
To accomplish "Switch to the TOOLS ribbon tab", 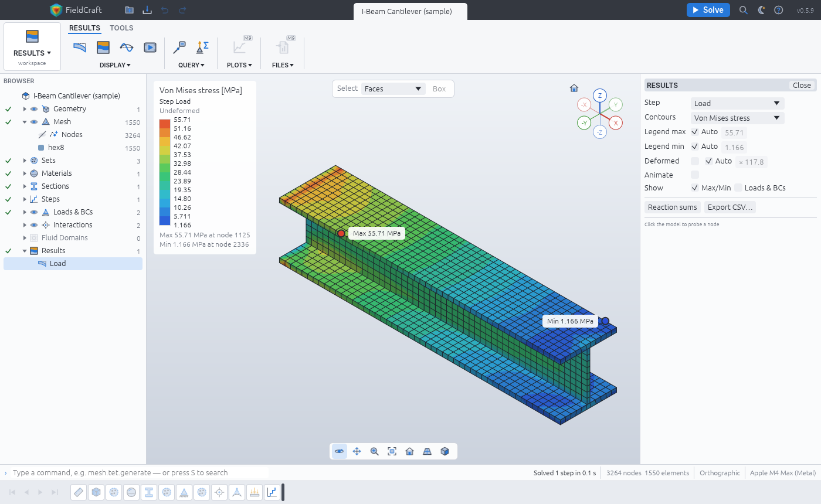I will [121, 28].
